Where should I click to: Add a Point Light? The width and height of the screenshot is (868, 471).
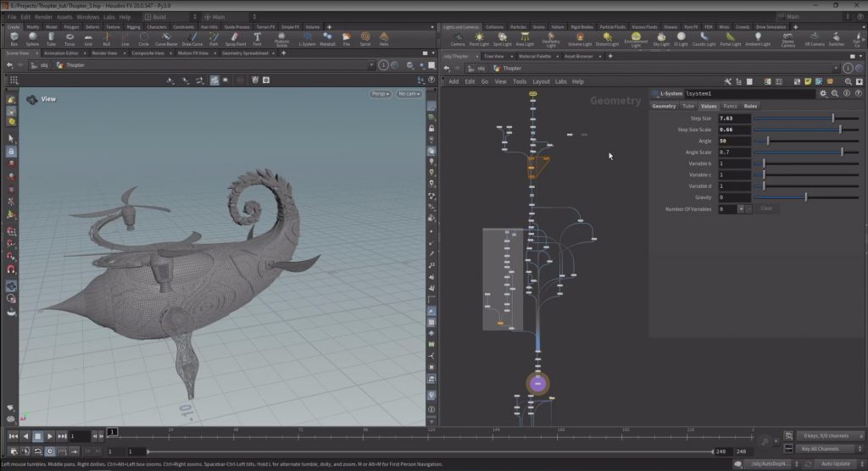[479, 39]
